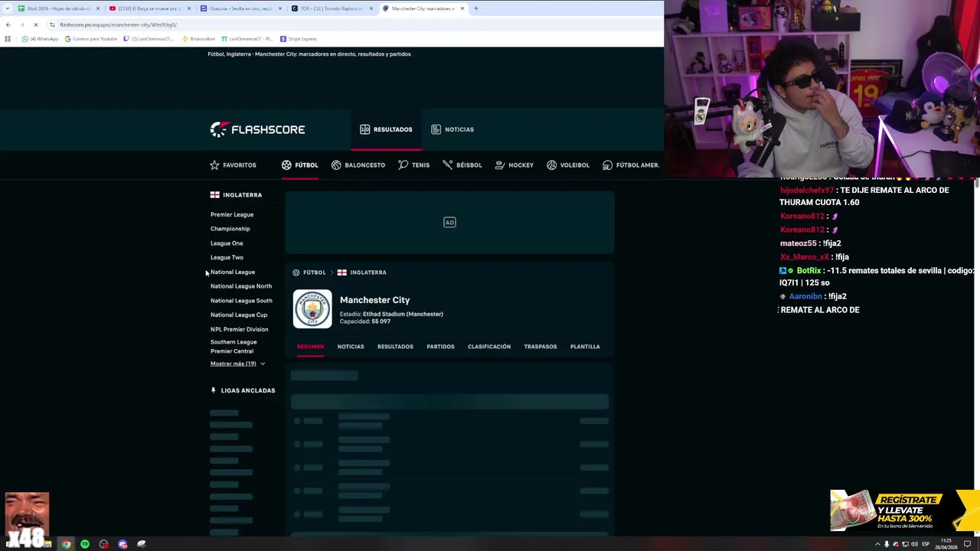This screenshot has height=551, width=980.
Task: Switch to the TOR - CLE tab
Action: pos(332,8)
